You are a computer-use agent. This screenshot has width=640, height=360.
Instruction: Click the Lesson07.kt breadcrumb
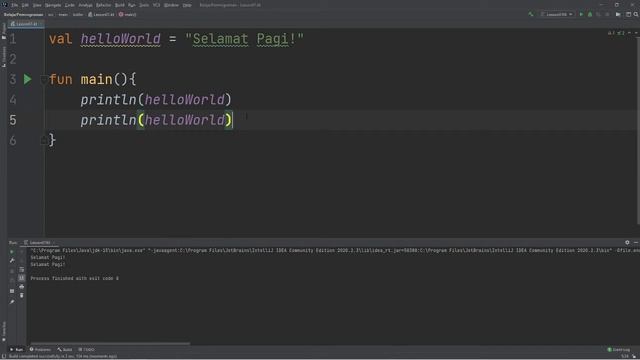pos(101,14)
